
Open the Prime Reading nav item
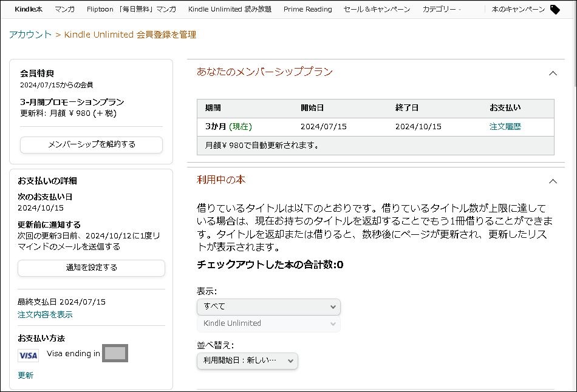click(308, 9)
